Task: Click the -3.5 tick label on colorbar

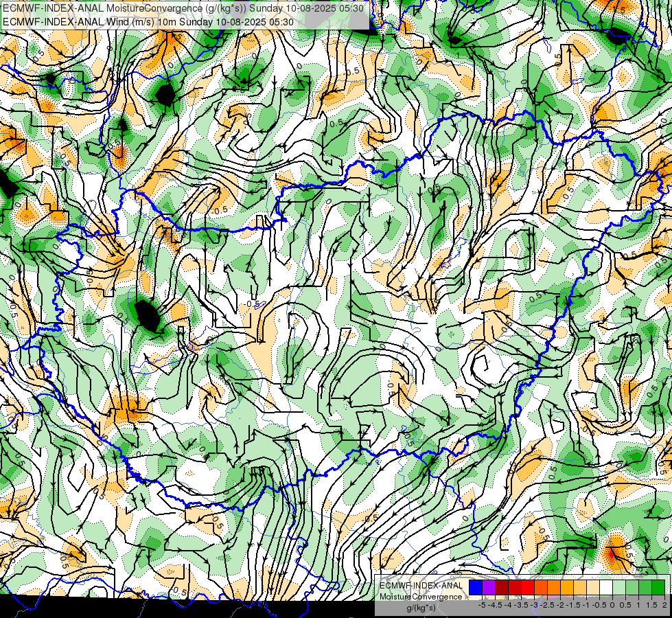Action: (522, 605)
